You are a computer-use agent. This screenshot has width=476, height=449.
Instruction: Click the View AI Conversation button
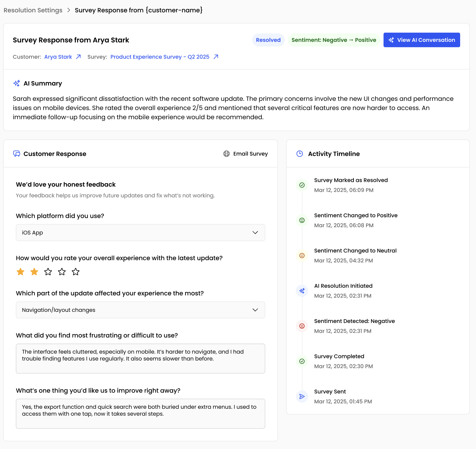(421, 40)
